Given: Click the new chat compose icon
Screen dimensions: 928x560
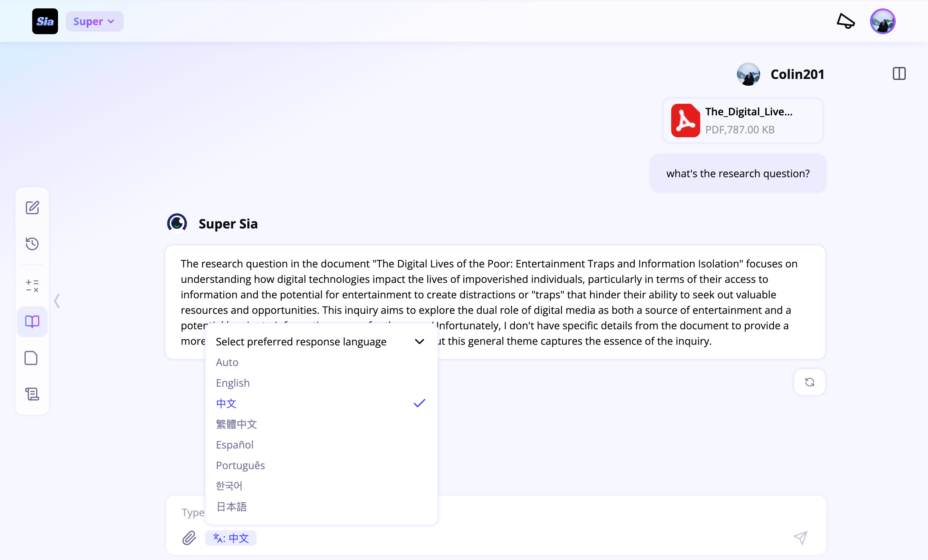Looking at the screenshot, I should (x=32, y=208).
